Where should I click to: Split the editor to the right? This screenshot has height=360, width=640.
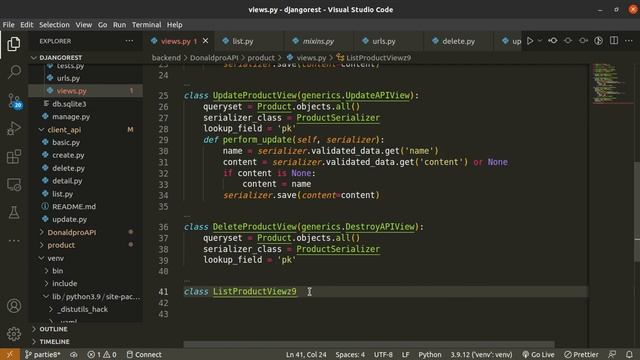614,41
